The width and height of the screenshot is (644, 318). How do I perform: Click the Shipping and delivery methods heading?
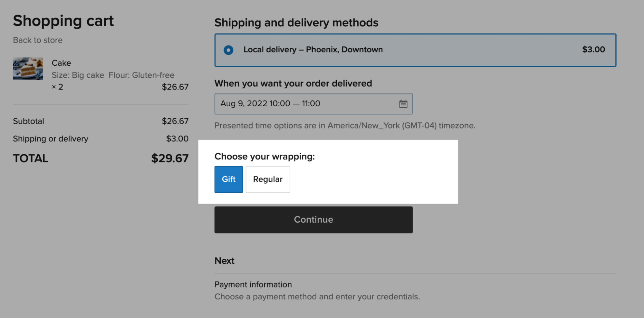(x=296, y=23)
